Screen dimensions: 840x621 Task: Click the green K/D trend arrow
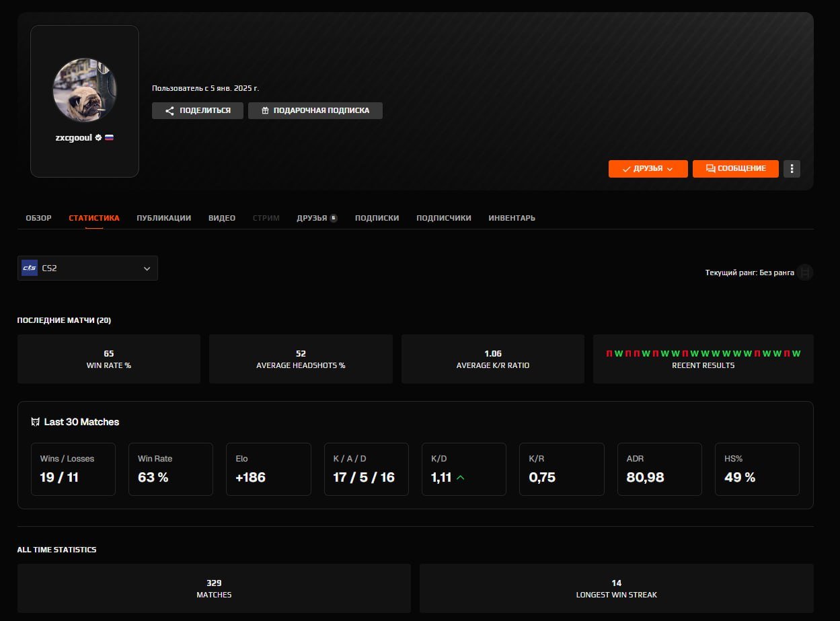click(x=461, y=478)
